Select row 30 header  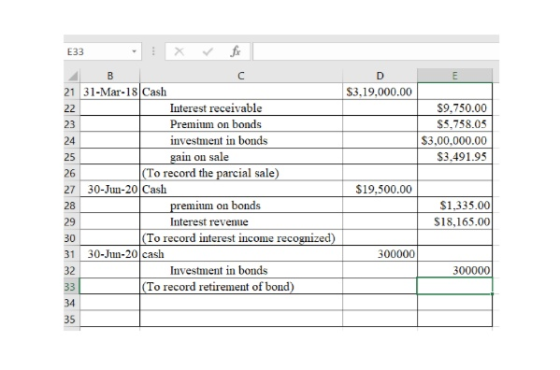click(71, 238)
